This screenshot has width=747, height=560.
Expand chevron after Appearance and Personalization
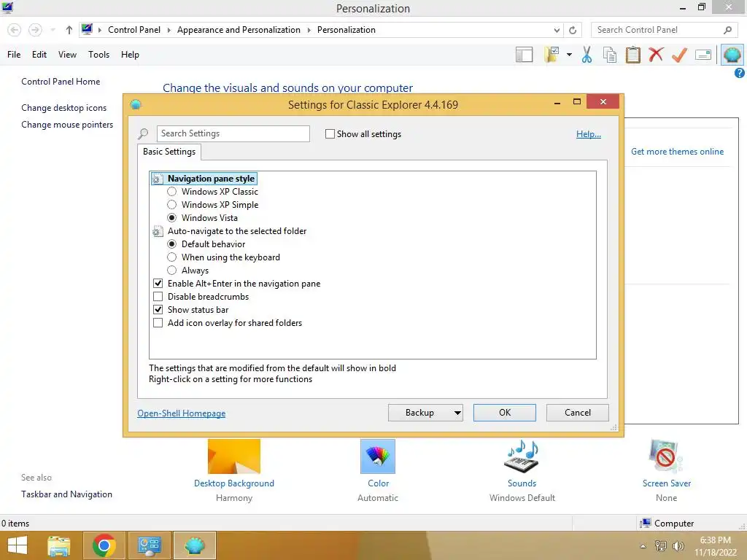tap(309, 30)
